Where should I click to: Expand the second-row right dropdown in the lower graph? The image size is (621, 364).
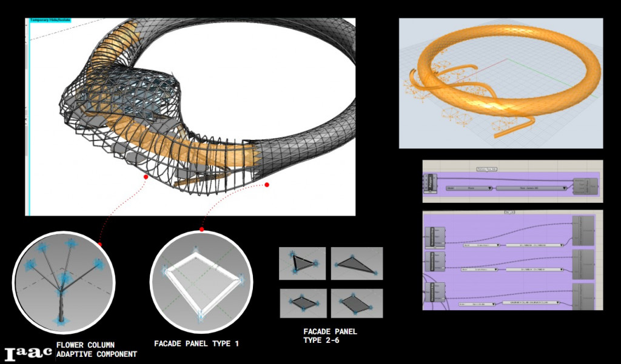pyautogui.click(x=535, y=270)
